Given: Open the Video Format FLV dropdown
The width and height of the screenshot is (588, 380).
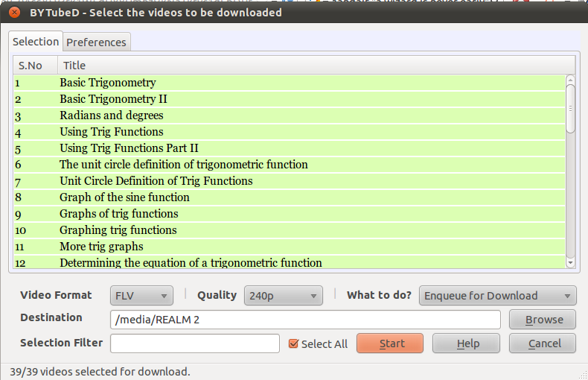Looking at the screenshot, I should point(141,296).
